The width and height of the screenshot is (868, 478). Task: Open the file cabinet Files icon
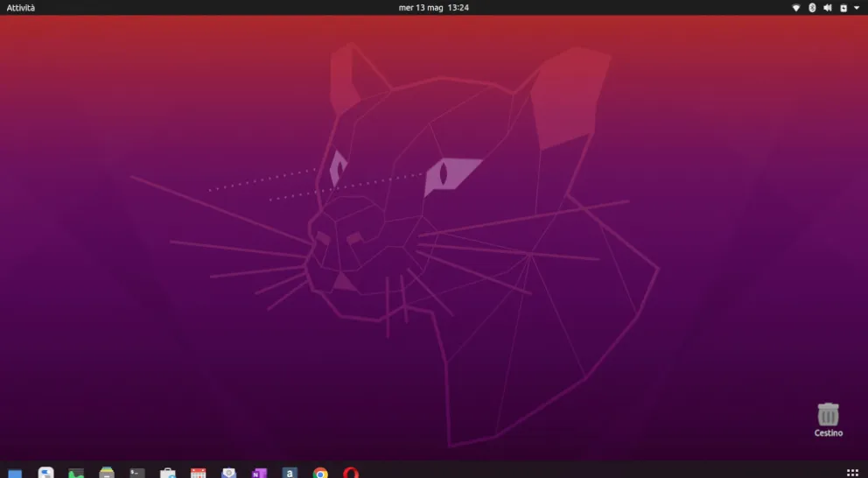point(107,473)
